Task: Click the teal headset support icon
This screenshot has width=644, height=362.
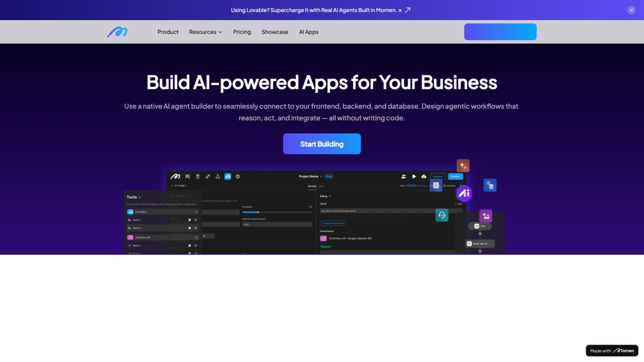Action: (x=442, y=215)
